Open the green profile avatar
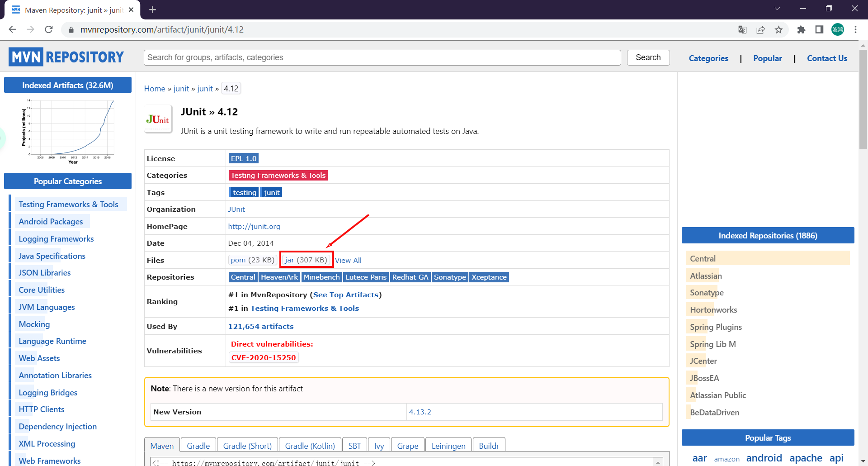The width and height of the screenshot is (868, 466). pyautogui.click(x=838, y=29)
